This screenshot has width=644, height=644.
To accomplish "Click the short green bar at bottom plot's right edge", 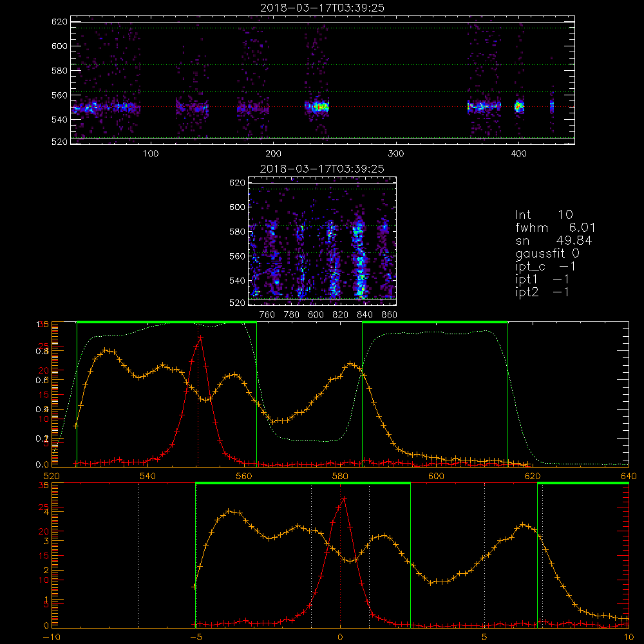I will pos(583,483).
